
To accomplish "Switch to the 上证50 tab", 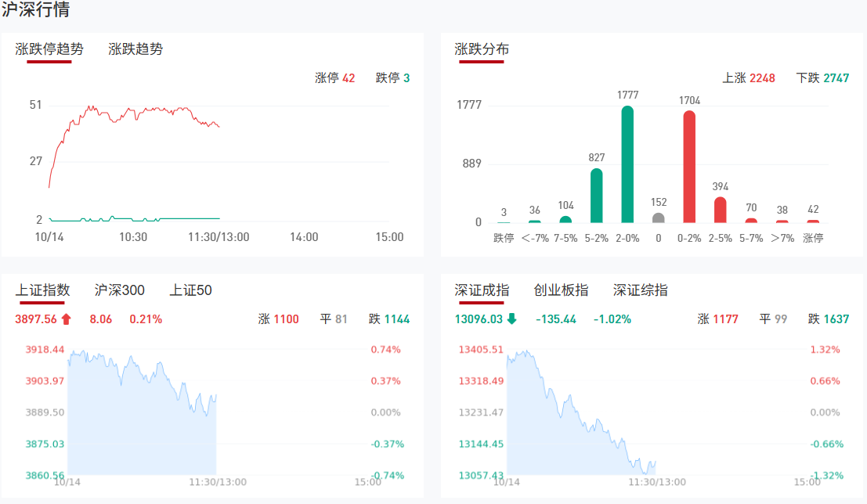I will 191,290.
